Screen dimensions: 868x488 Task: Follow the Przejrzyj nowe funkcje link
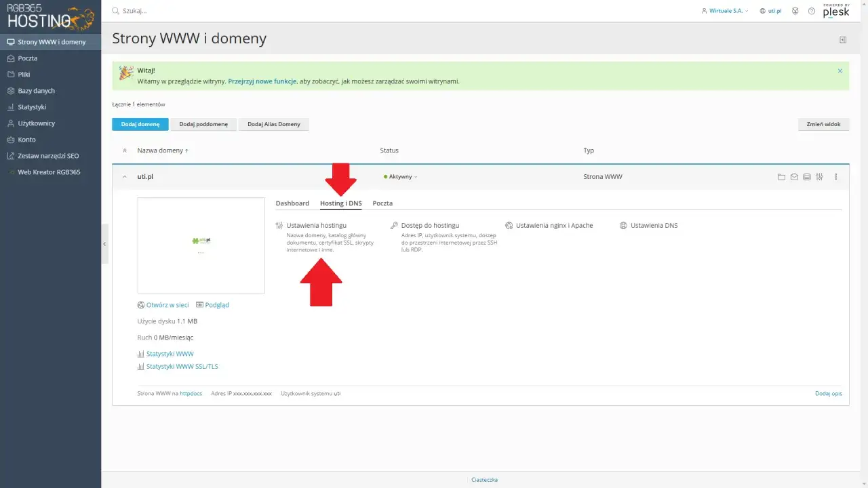point(262,81)
